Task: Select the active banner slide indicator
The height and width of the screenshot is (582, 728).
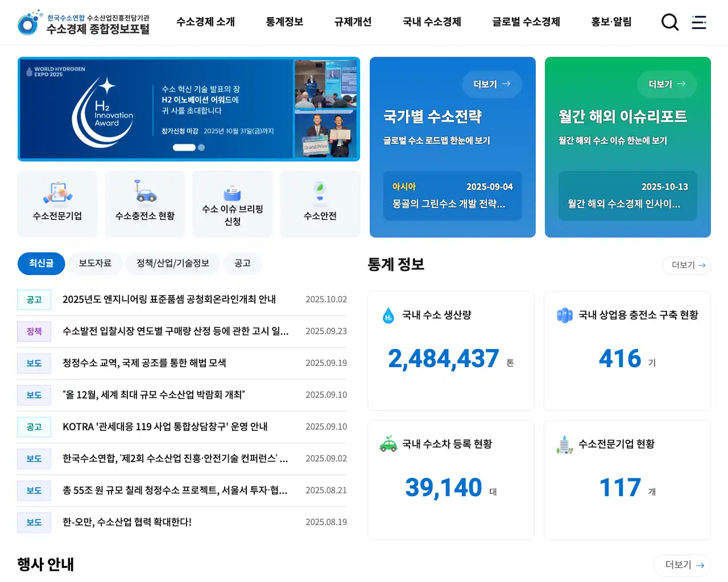Action: click(184, 147)
